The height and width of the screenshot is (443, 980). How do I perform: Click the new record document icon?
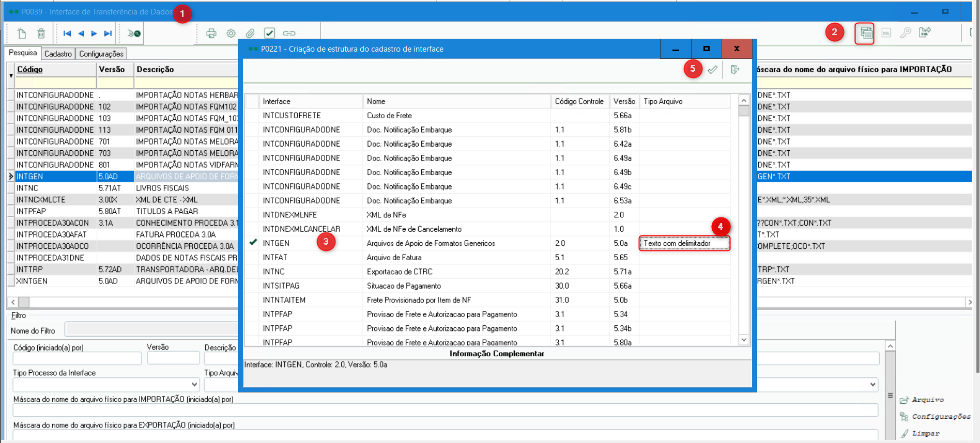pos(22,34)
